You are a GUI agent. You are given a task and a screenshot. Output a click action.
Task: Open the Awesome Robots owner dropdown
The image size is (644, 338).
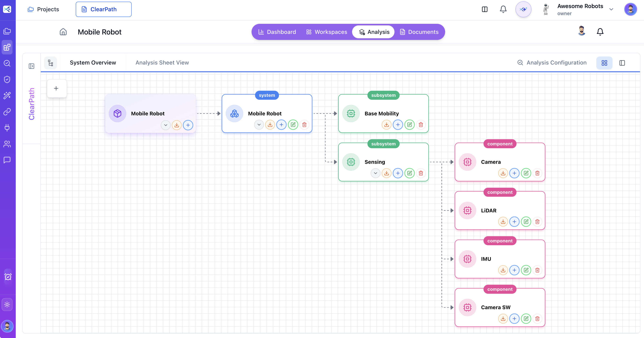pyautogui.click(x=611, y=9)
